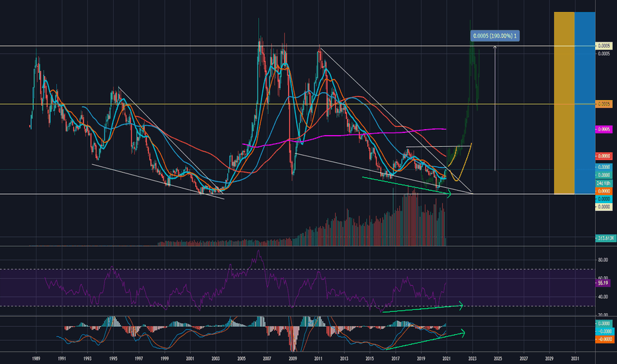Image resolution: width=617 pixels, height=364 pixels.
Task: Click the 2027 label on the time axis
Action: click(x=524, y=359)
